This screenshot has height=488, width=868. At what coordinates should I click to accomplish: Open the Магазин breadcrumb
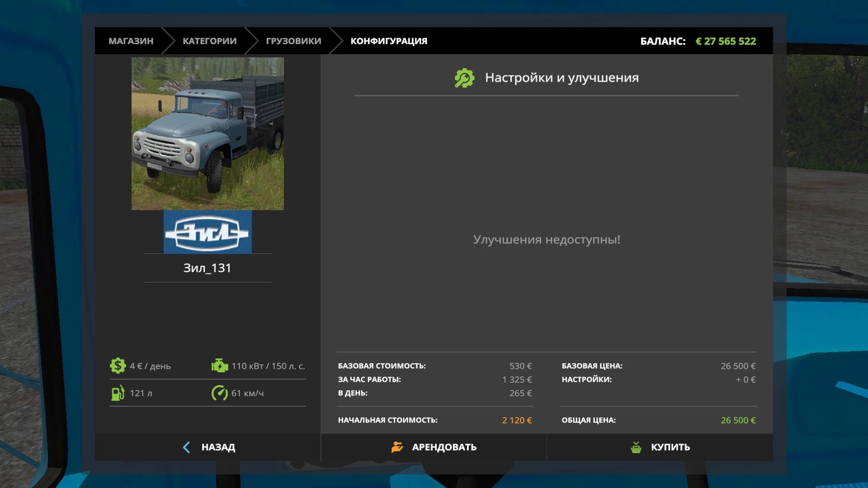(x=131, y=41)
